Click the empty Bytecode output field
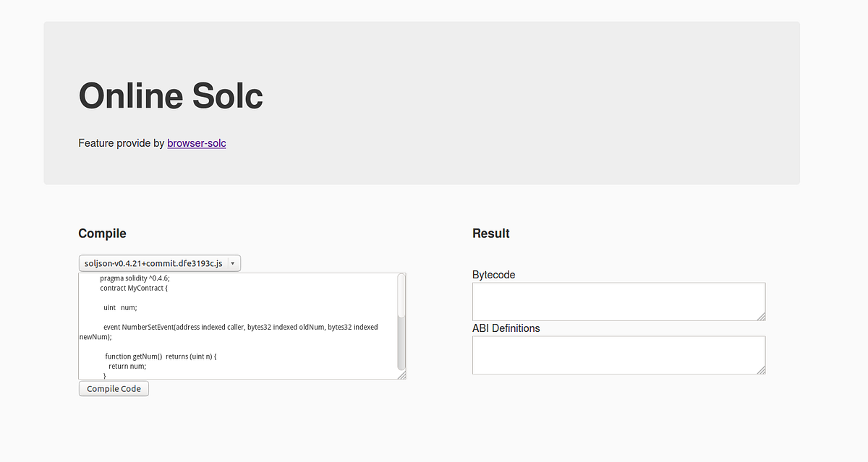Viewport: 868px width, 462px height. point(618,301)
